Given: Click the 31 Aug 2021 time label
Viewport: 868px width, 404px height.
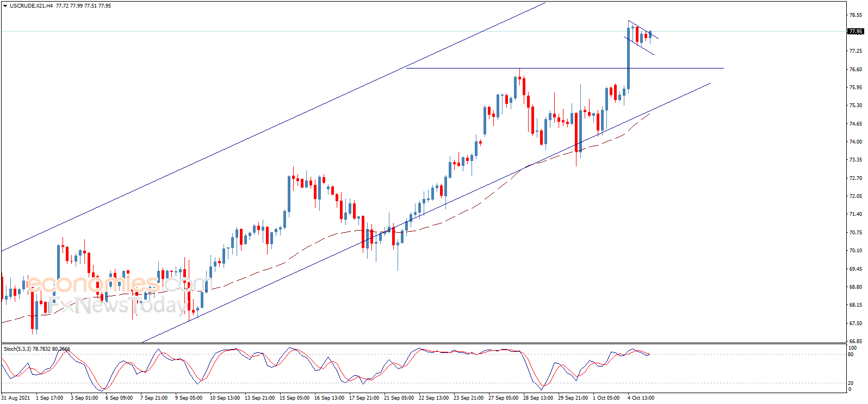Looking at the screenshot, I should click(x=16, y=398).
